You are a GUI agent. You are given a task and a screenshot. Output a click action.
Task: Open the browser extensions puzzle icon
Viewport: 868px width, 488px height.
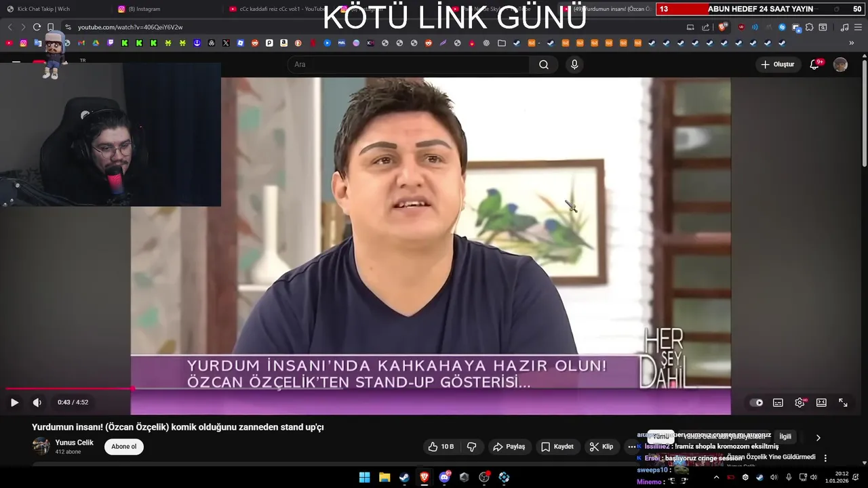click(809, 27)
